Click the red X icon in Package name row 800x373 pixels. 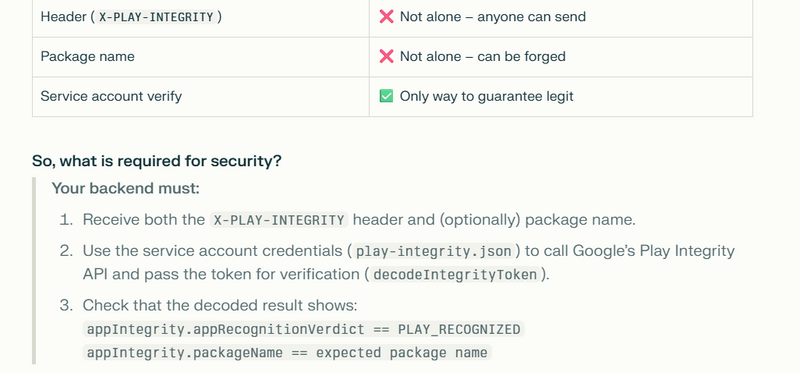pos(386,56)
